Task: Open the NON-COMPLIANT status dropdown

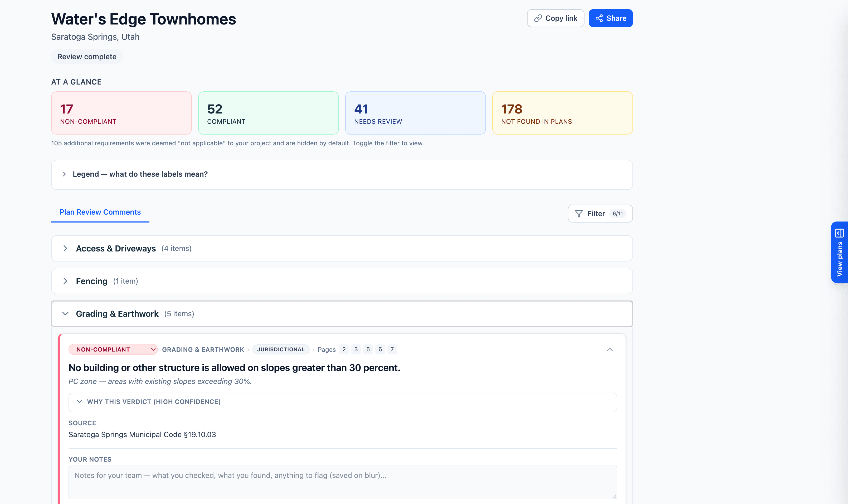Action: coord(113,349)
